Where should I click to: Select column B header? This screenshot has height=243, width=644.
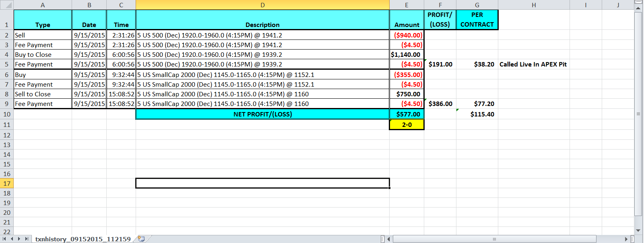pyautogui.click(x=89, y=5)
